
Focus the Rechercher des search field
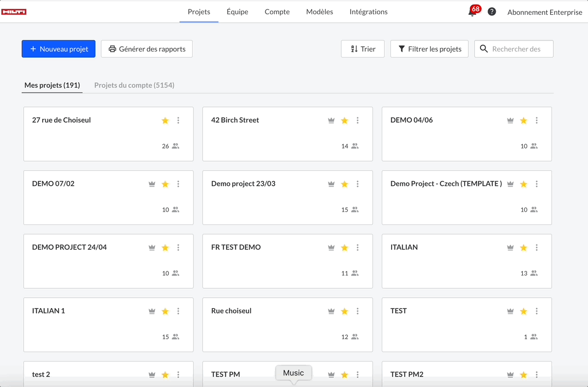[x=514, y=49]
